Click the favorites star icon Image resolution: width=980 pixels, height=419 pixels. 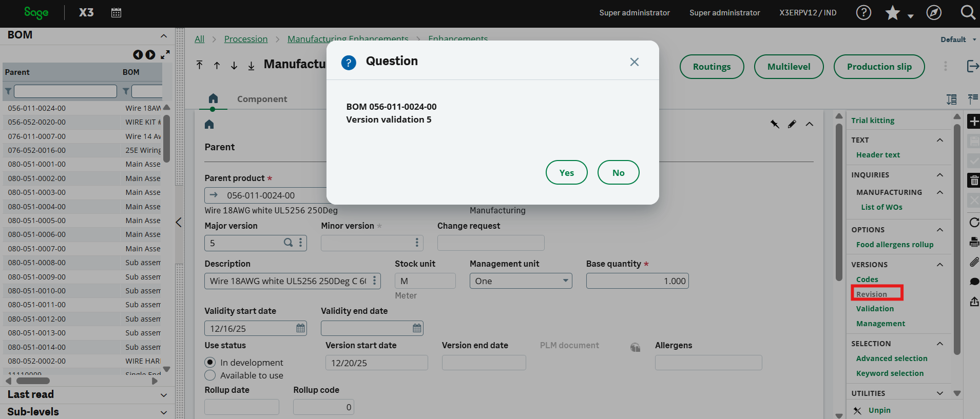893,13
